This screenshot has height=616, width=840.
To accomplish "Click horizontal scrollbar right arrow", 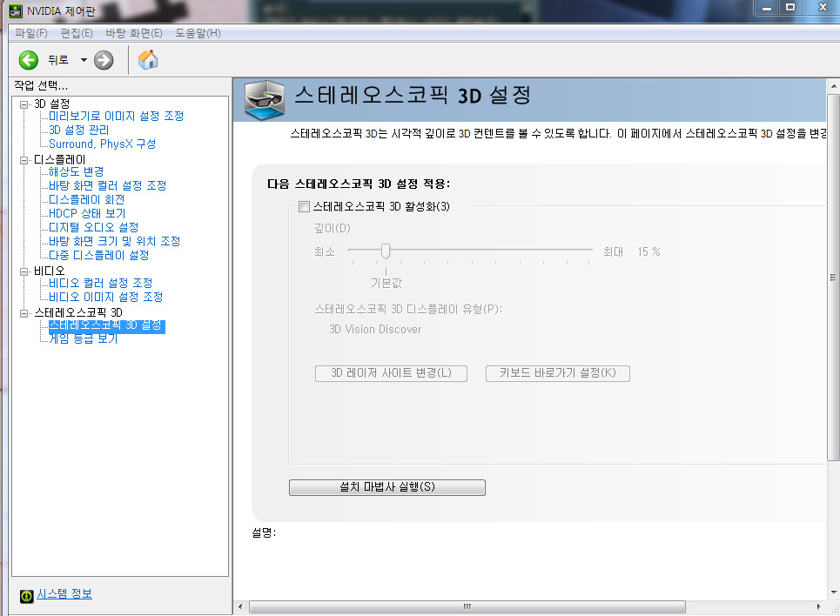I will 818,607.
